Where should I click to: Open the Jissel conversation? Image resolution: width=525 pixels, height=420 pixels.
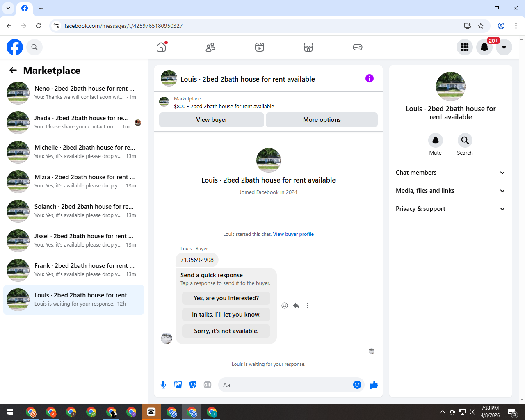tap(74, 241)
